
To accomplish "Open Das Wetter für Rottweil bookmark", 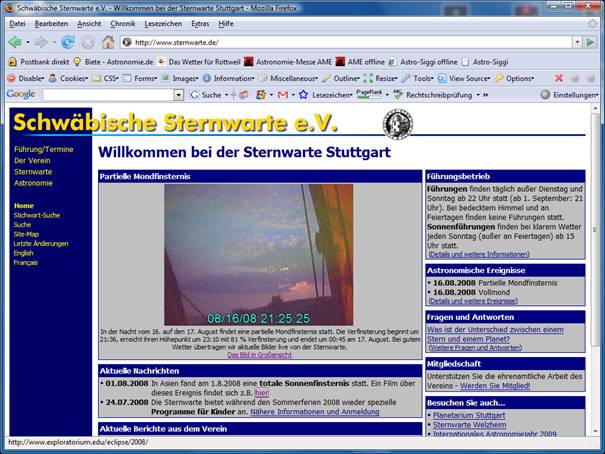I will coord(199,62).
